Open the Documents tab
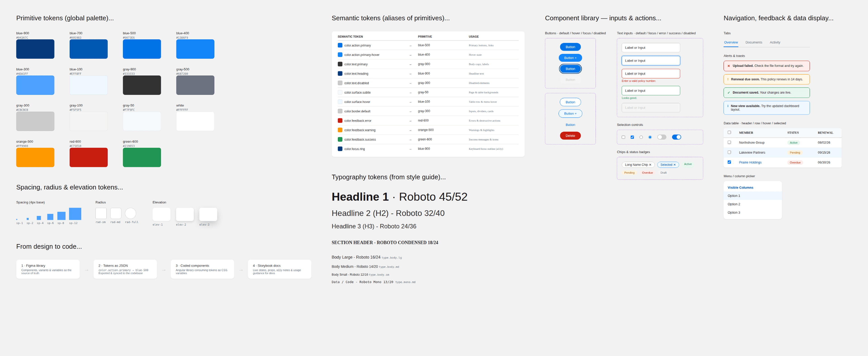Viewport: 868px width, 356px height. pyautogui.click(x=753, y=43)
